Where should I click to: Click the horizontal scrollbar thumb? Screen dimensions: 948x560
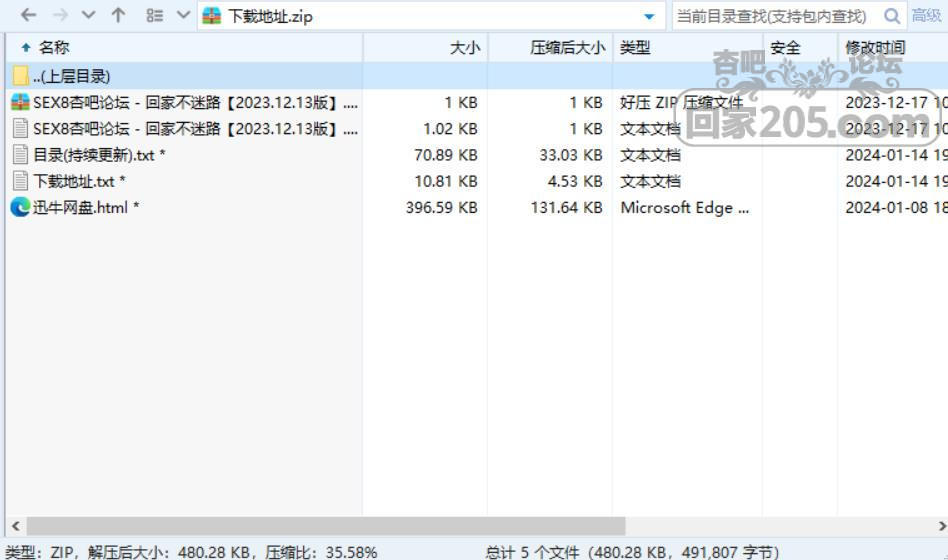point(325,526)
